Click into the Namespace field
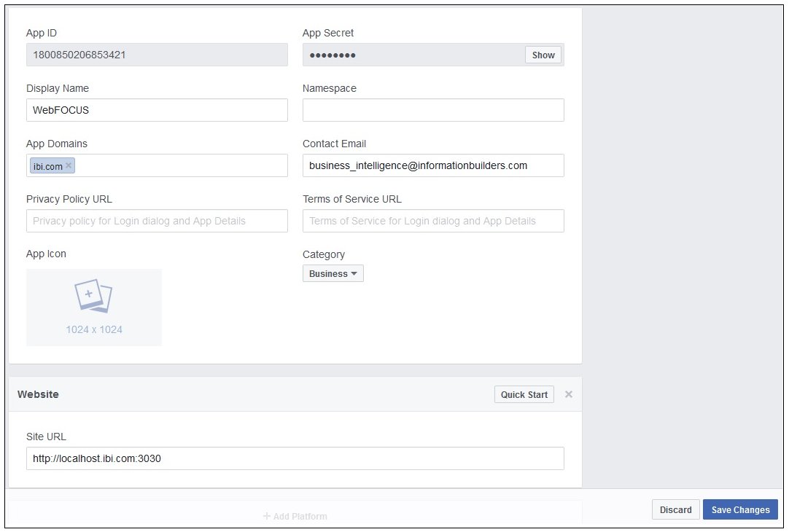789x532 pixels. pos(433,110)
